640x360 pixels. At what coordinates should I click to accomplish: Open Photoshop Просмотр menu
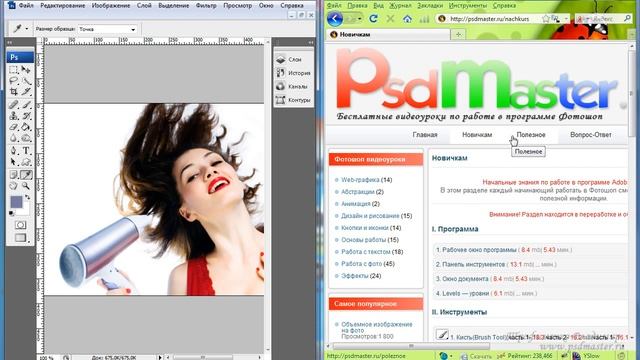237,6
